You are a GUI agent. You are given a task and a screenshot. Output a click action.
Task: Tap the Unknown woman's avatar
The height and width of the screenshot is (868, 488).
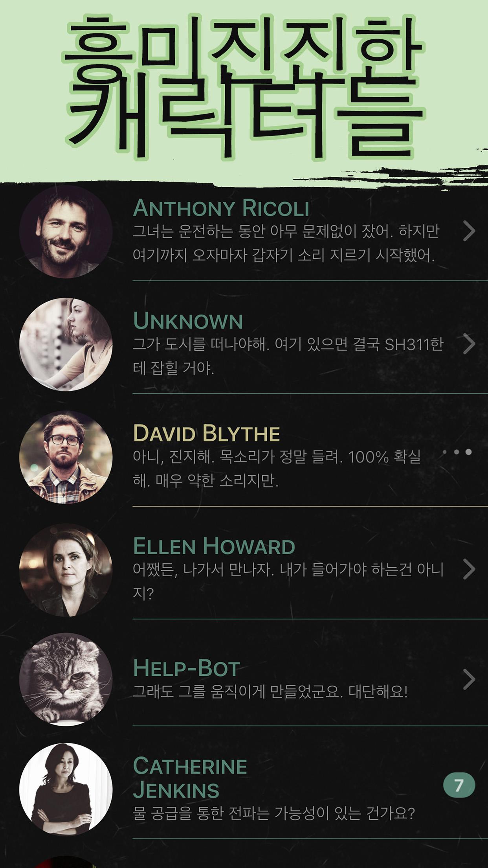click(66, 344)
